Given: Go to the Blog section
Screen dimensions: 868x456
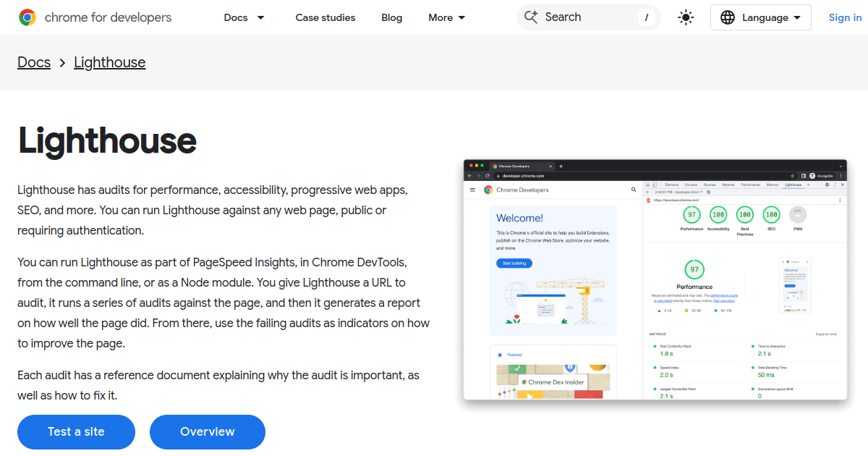Looking at the screenshot, I should (x=392, y=17).
